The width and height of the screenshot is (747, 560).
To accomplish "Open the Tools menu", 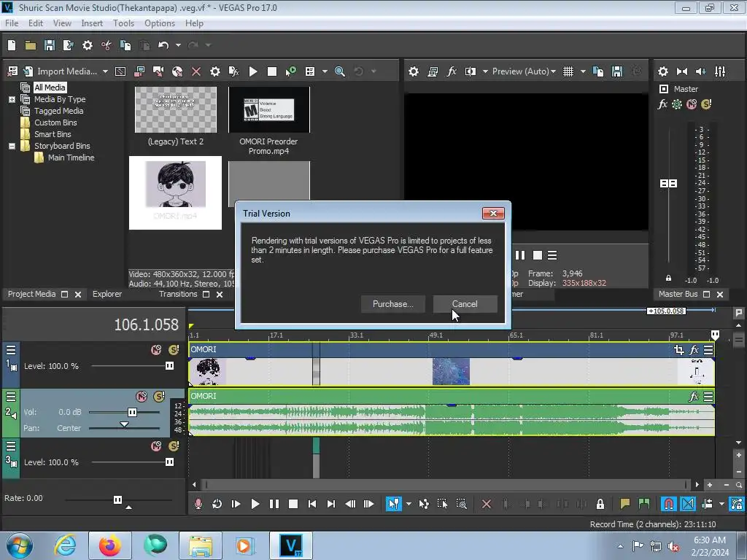I will [123, 23].
